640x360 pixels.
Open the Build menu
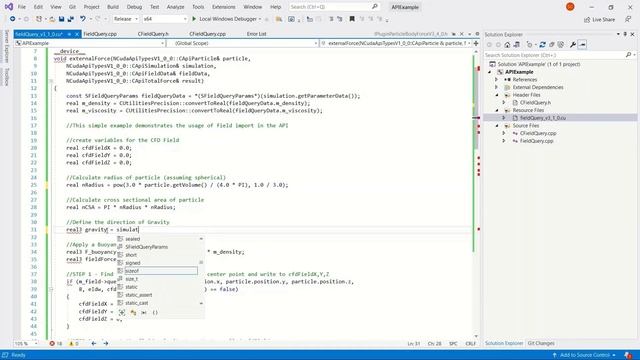pos(113,7)
